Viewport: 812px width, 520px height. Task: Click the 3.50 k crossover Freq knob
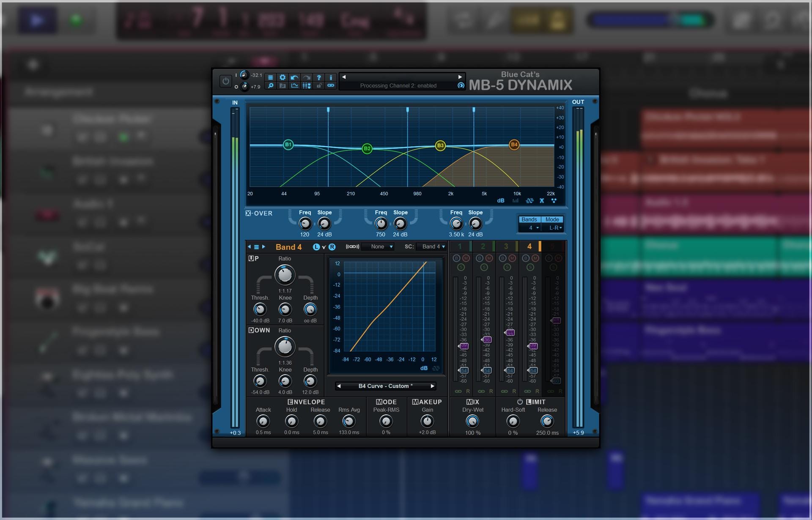click(456, 224)
